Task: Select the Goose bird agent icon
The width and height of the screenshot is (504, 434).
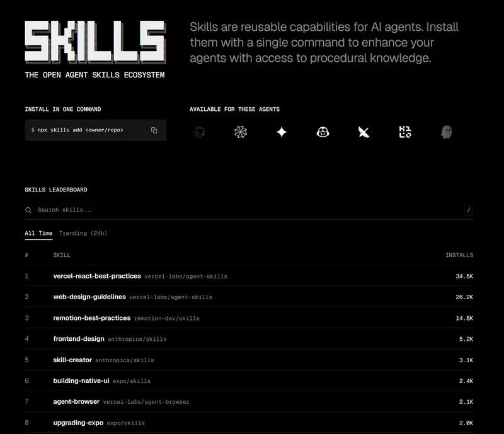Action: click(364, 132)
